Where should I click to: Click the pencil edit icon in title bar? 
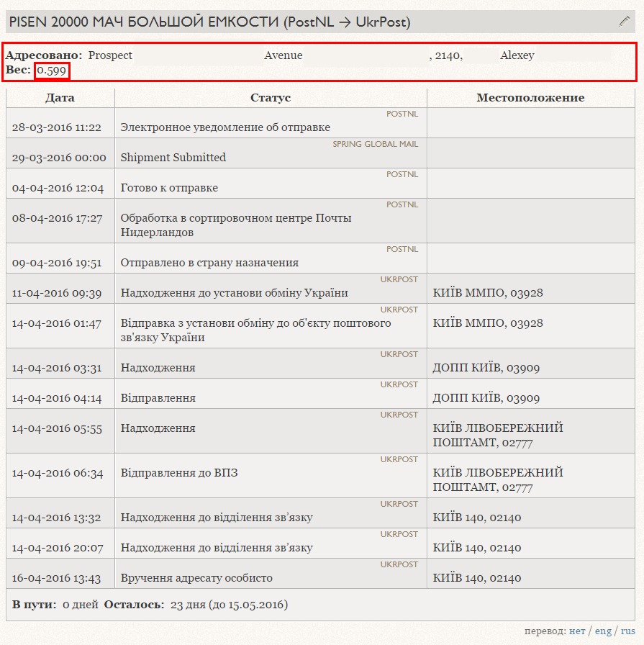[x=624, y=22]
